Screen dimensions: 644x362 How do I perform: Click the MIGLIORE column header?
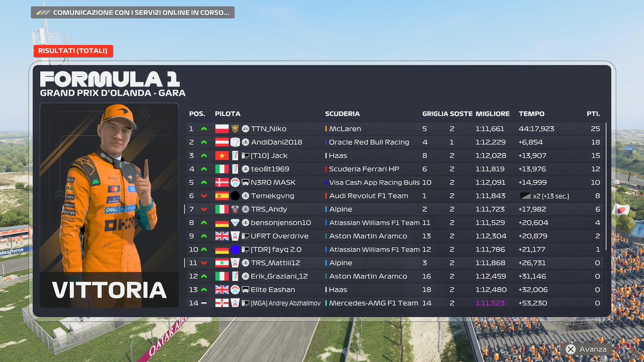(493, 114)
